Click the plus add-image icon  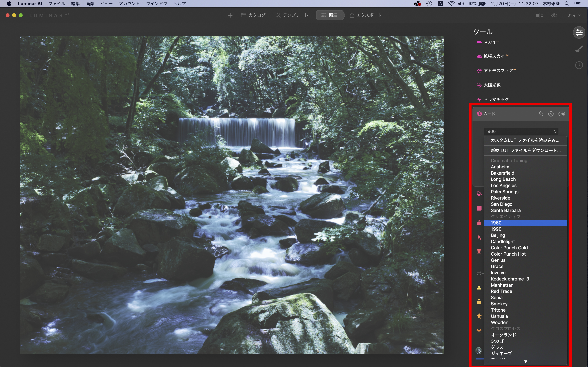[230, 15]
